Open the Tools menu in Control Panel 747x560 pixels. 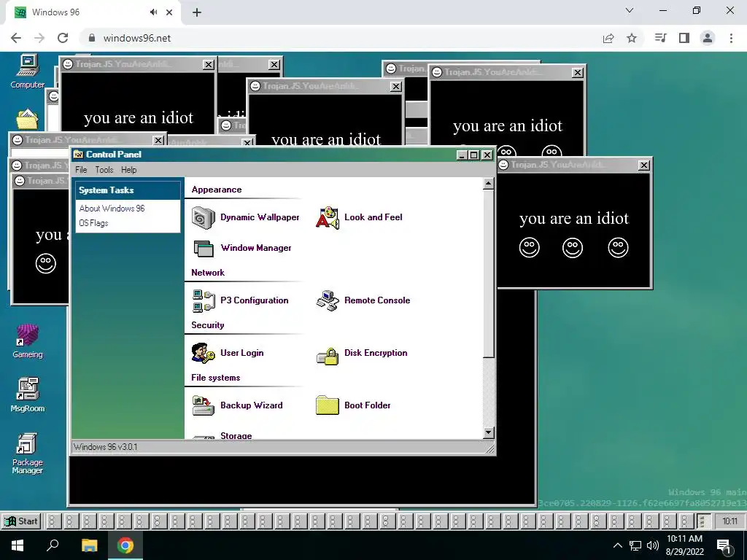click(104, 170)
